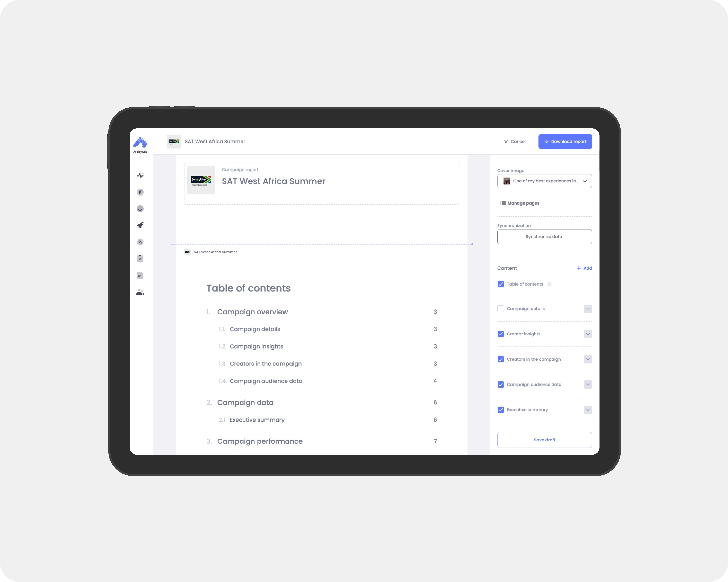728x582 pixels.
Task: Click the Save draft button
Action: click(544, 439)
